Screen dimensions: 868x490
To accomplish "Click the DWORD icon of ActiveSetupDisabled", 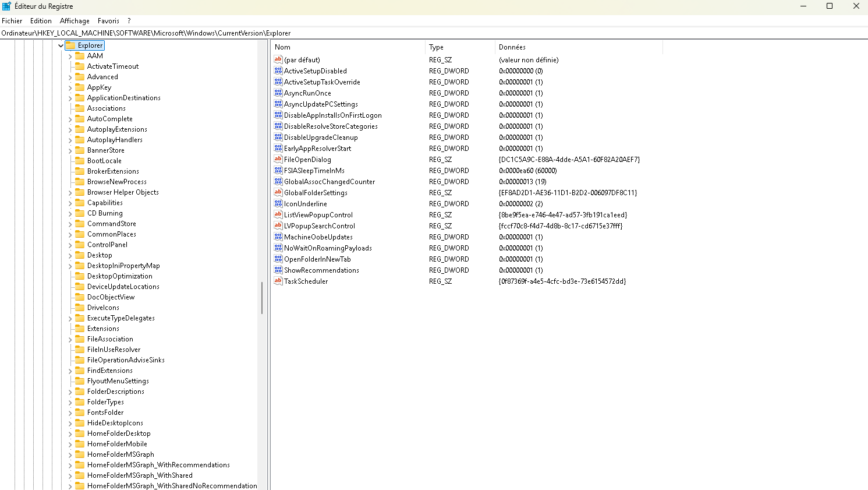I will coord(278,70).
